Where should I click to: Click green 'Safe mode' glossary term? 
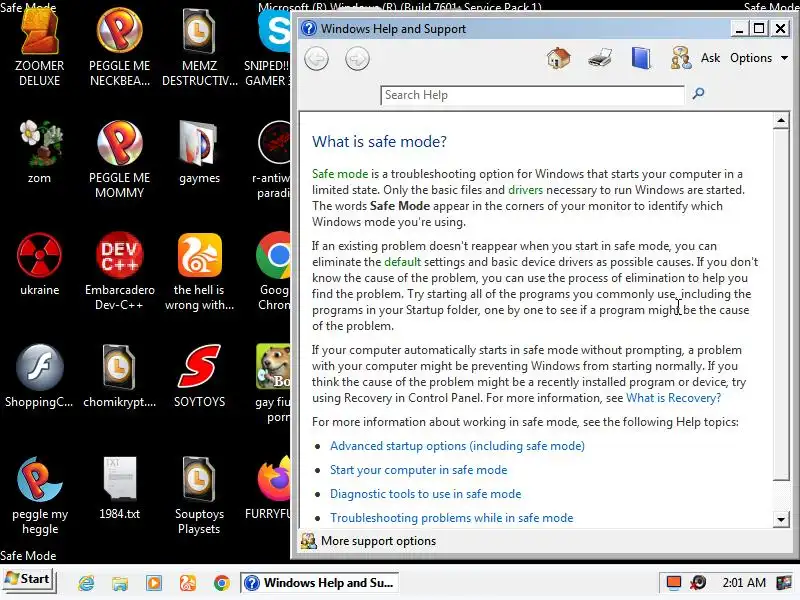[340, 174]
